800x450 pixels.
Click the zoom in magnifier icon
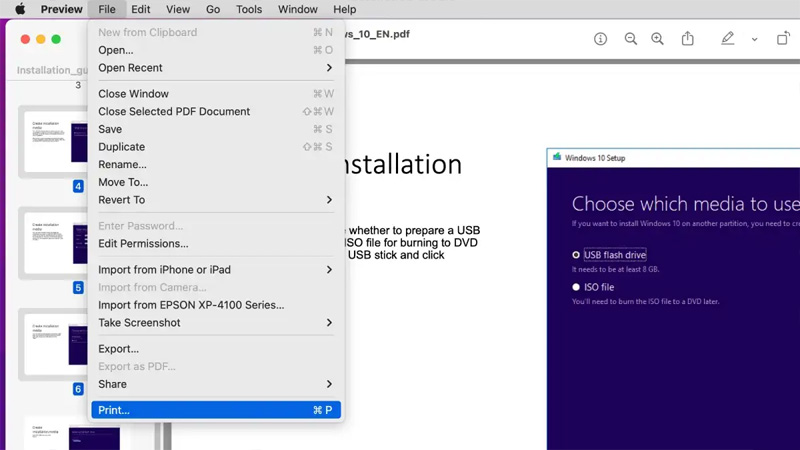click(x=657, y=39)
